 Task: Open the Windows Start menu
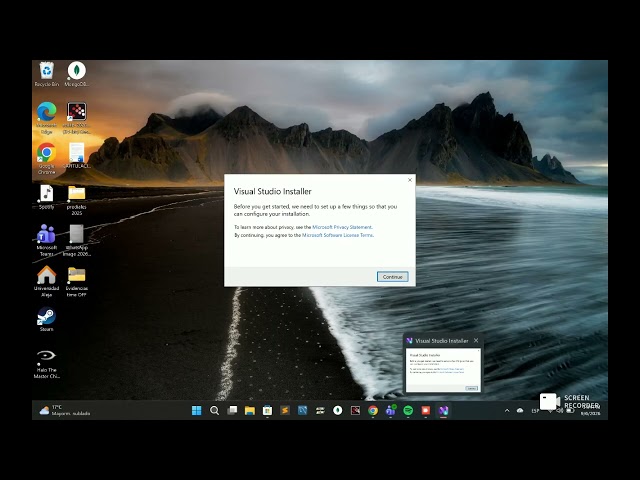click(196, 411)
